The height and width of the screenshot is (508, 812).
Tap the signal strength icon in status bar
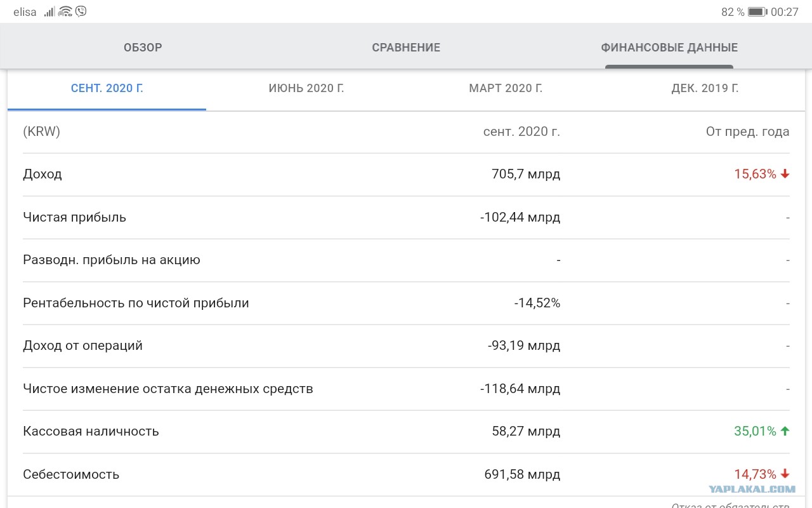click(49, 11)
